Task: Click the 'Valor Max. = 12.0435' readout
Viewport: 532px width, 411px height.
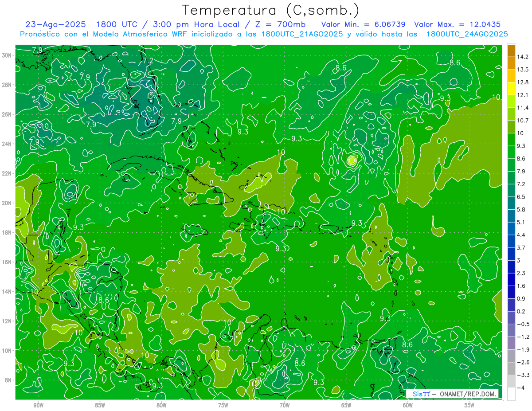Action: point(457,24)
